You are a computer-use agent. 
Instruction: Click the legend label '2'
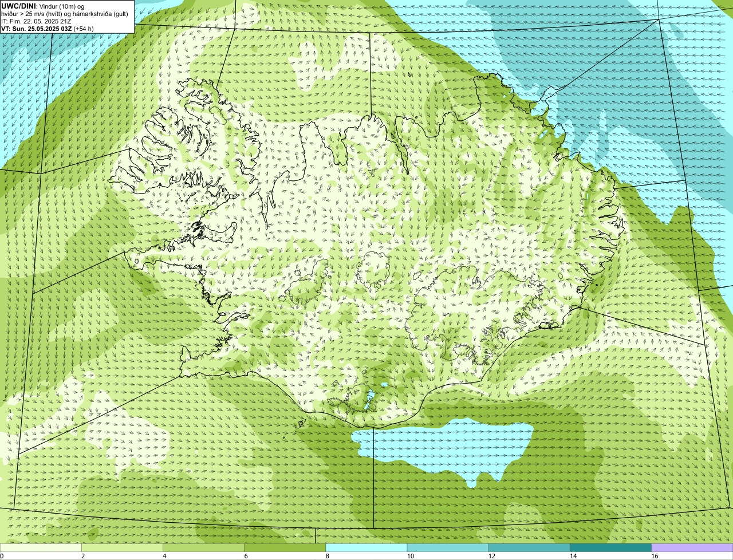pyautogui.click(x=83, y=556)
